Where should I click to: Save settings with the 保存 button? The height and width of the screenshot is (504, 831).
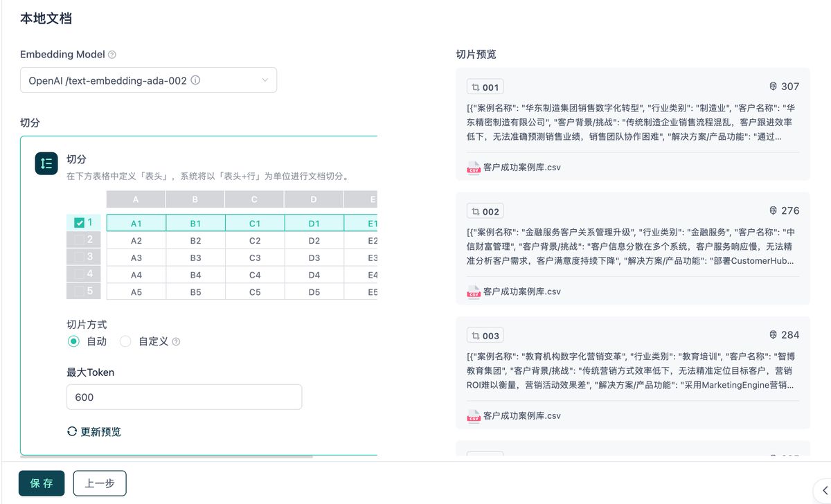41,483
